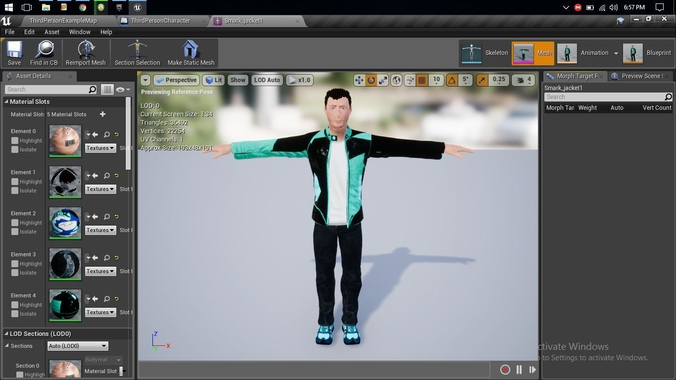Enable Highlight for Element 1

tap(15, 182)
